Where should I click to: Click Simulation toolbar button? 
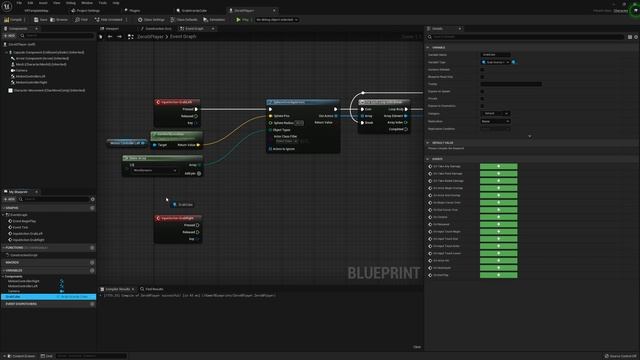214,20
